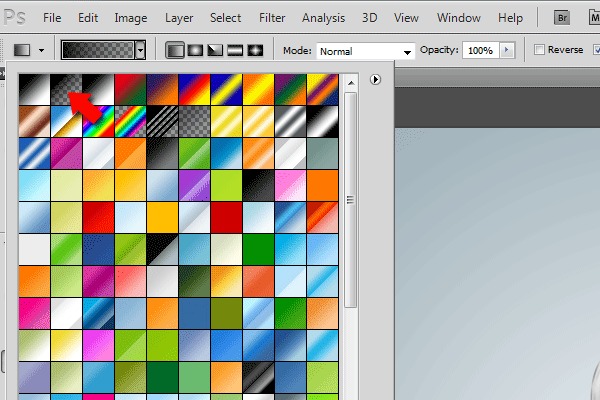Screen dimensions: 600x400
Task: Open the Edit menu
Action: [88, 18]
